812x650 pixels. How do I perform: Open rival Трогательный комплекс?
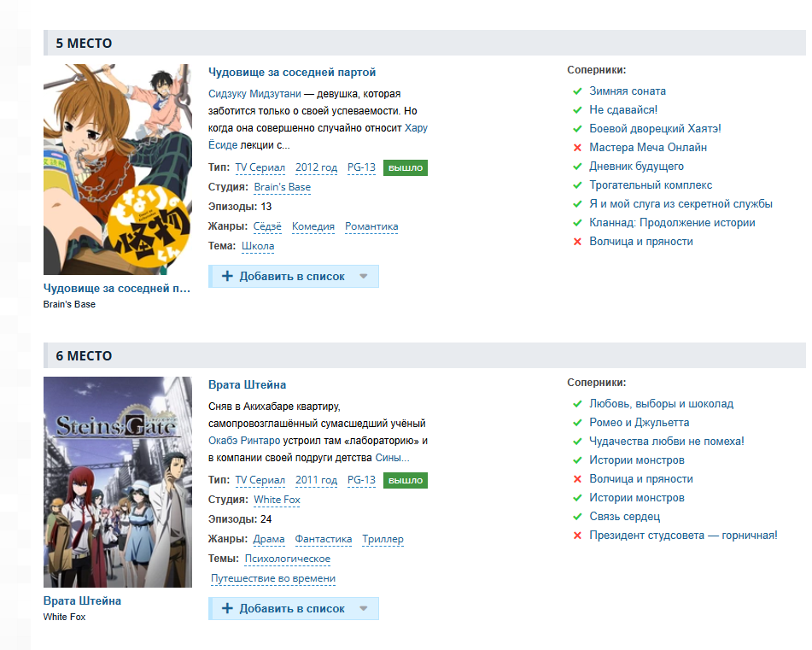[x=651, y=184]
